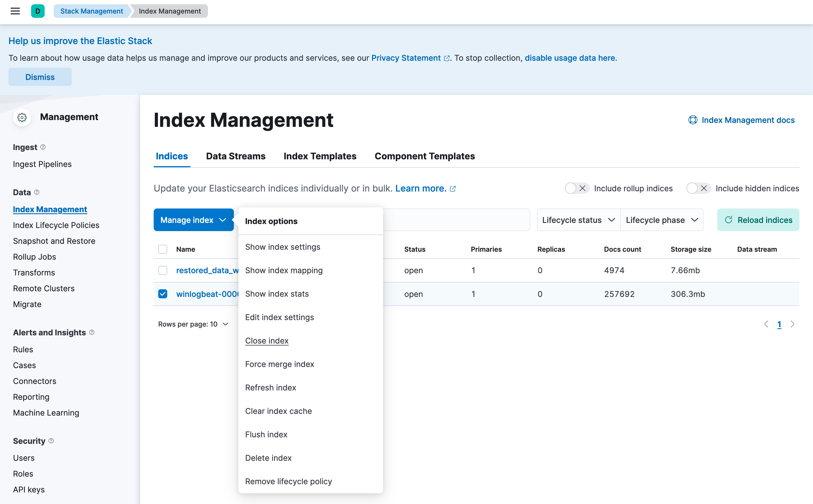Sort by Docs count column
Screen dimensions: 813x504
(622, 249)
